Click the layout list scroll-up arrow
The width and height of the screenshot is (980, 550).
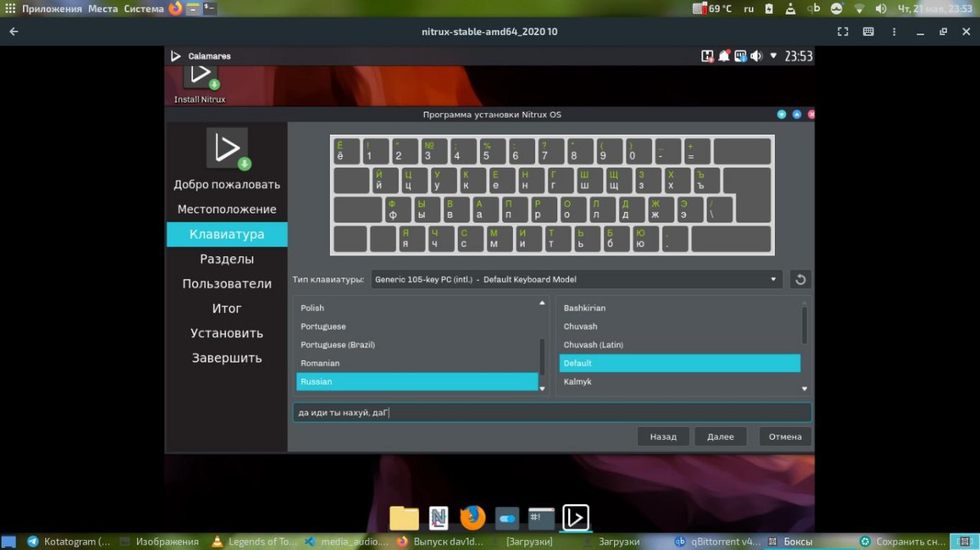click(x=543, y=303)
